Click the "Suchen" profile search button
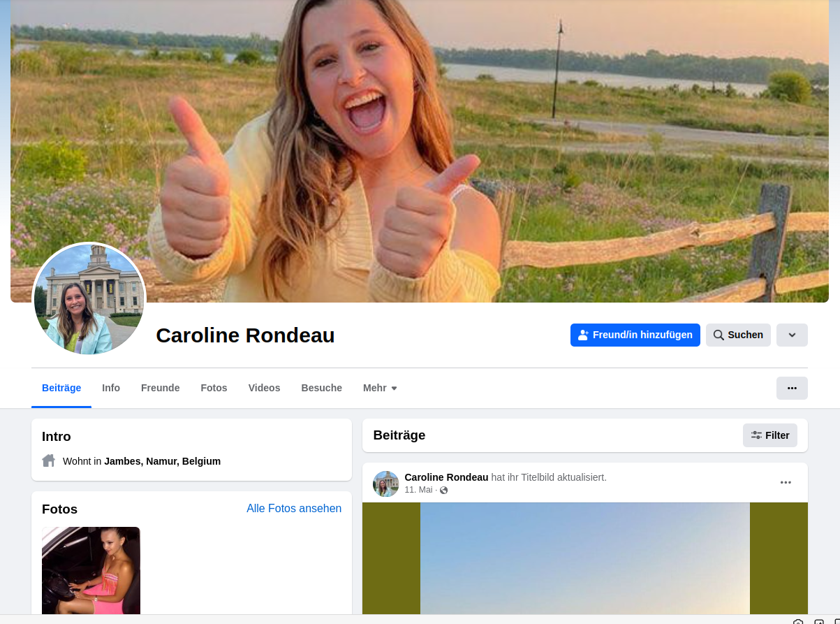This screenshot has height=624, width=840. pos(738,335)
